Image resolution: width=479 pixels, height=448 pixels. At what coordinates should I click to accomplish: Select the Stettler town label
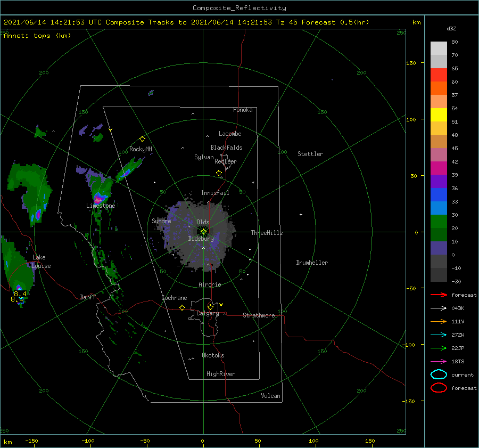point(310,154)
